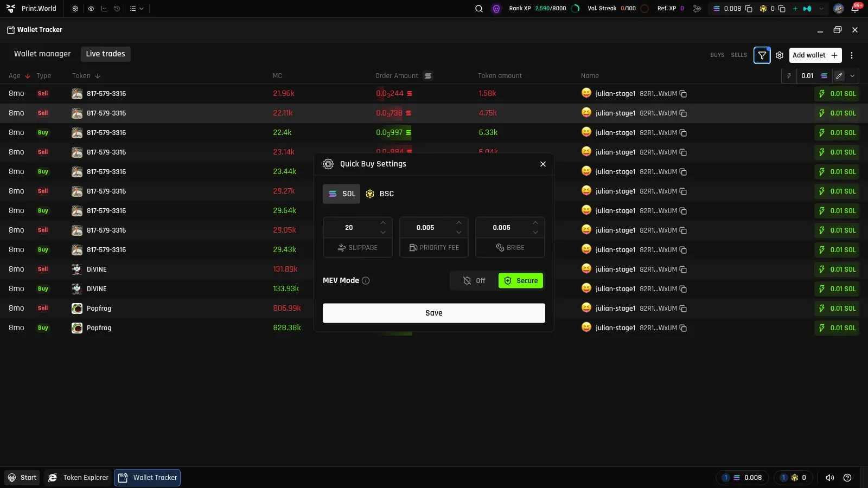Click the MEV Mode info icon
The width and height of the screenshot is (868, 488).
pyautogui.click(x=366, y=281)
